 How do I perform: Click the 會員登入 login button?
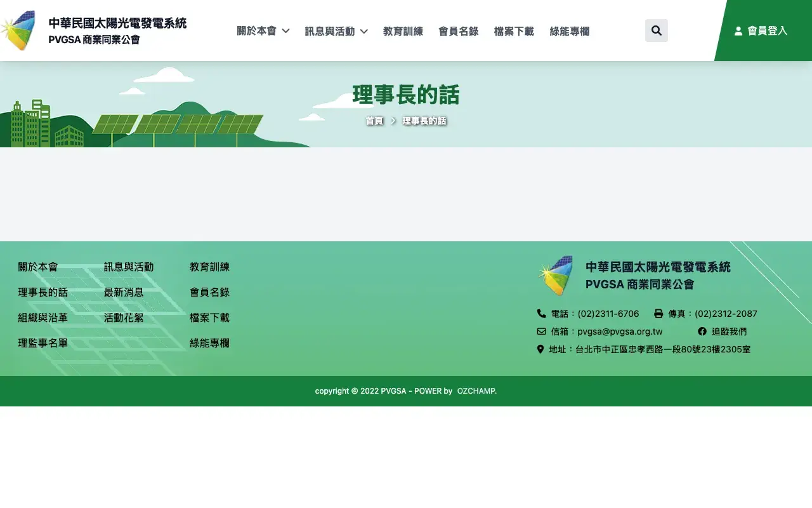761,30
